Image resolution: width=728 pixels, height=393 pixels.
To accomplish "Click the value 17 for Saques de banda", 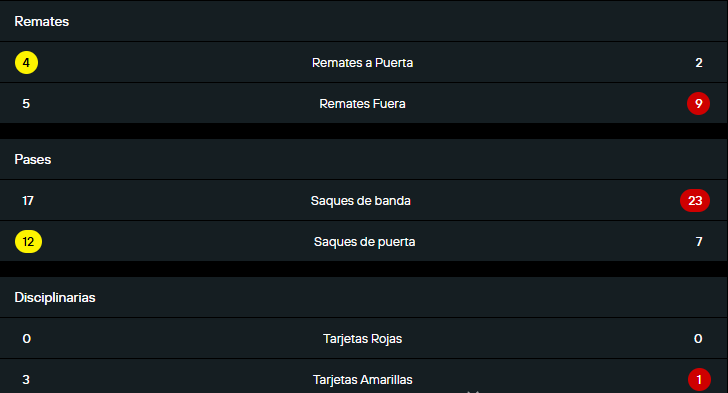I will click(28, 201).
